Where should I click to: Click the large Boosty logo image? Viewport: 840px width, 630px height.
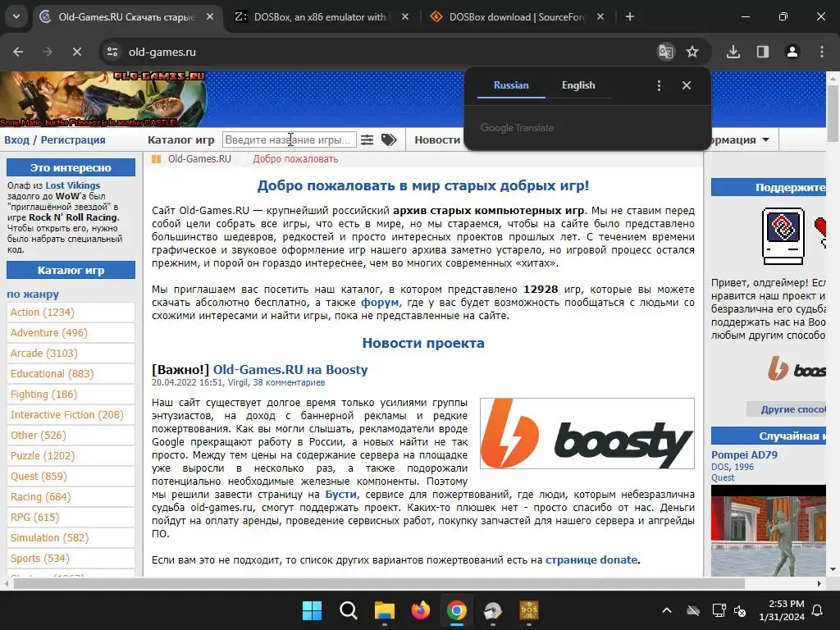tap(587, 433)
